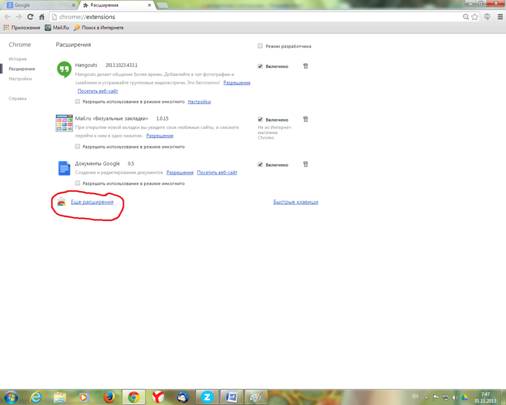Open the home page button
Viewport: 506px width, 405px height.
point(42,17)
